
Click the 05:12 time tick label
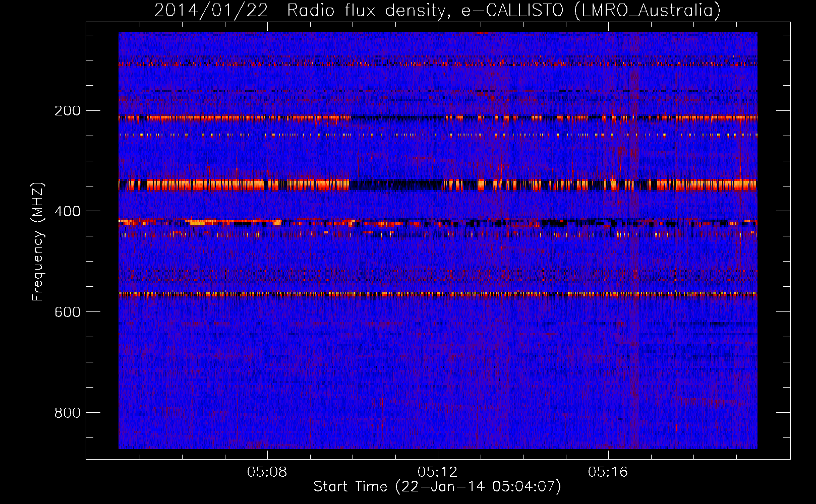tap(438, 472)
